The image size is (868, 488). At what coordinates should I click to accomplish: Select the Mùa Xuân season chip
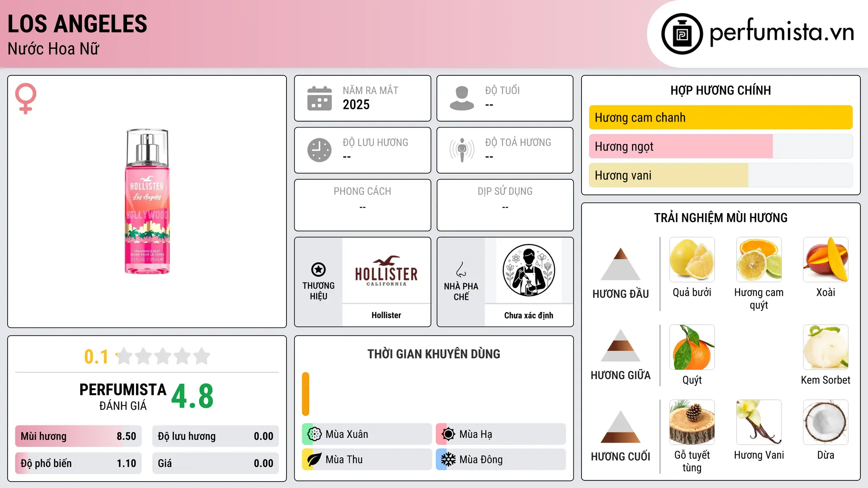(x=367, y=434)
